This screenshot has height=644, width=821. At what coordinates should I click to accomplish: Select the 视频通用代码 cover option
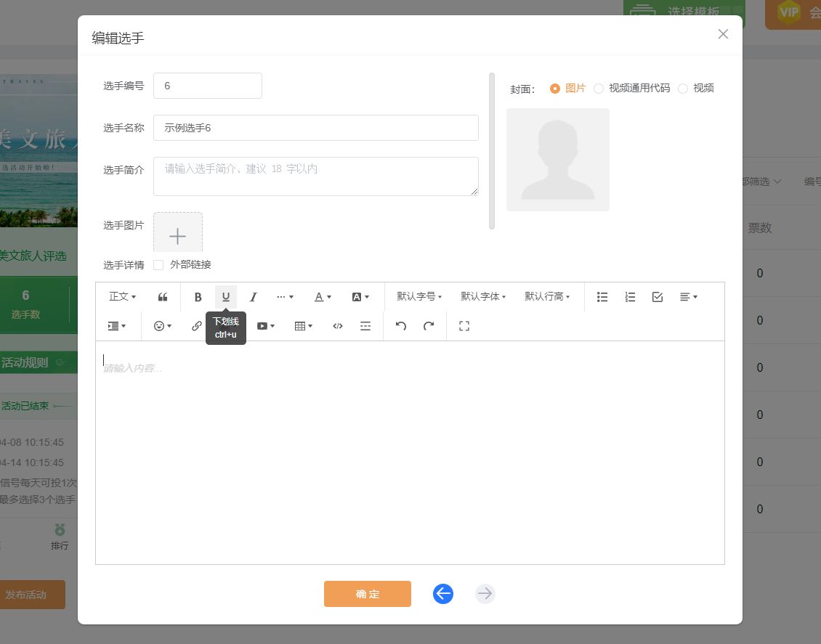599,89
